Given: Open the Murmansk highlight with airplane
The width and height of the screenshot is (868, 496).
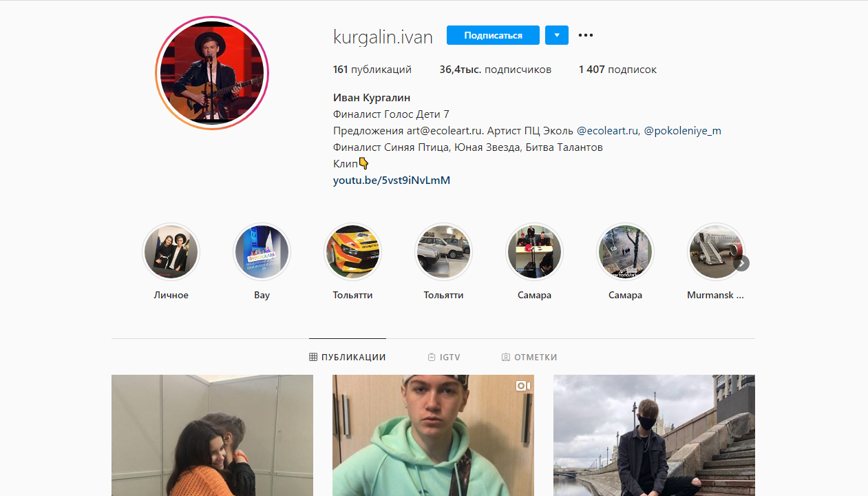Looking at the screenshot, I should tap(716, 252).
